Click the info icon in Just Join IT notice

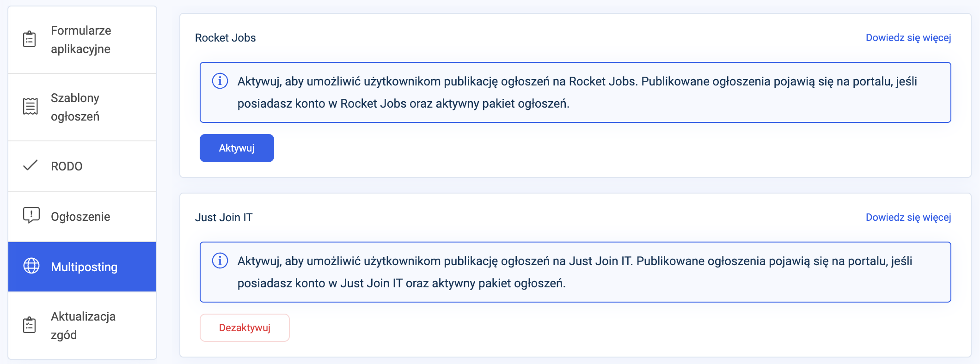[x=220, y=261]
